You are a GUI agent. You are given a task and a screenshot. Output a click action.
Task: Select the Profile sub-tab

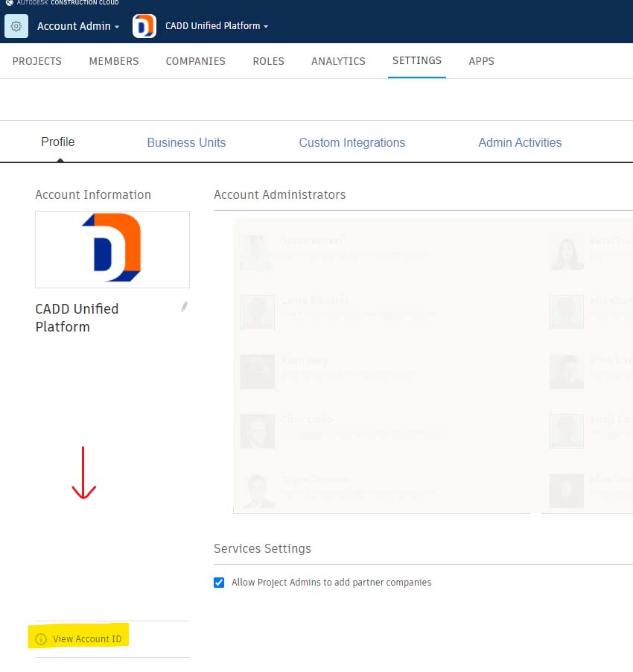tap(58, 142)
